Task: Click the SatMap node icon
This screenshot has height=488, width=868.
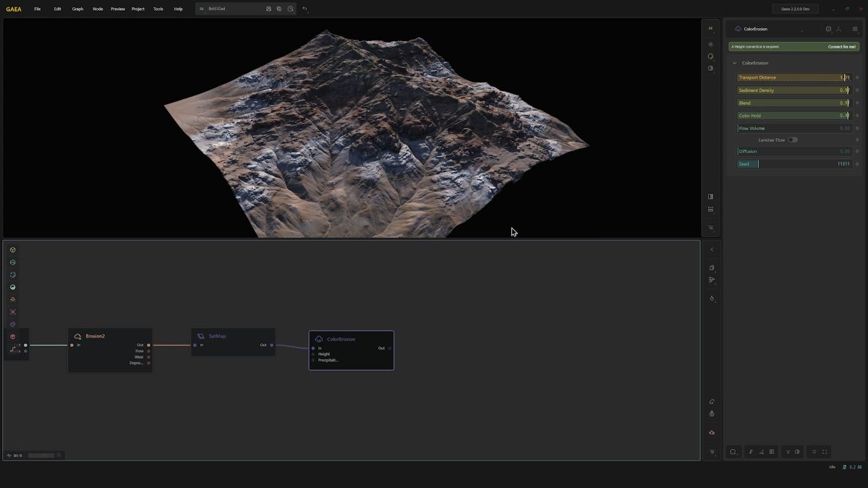Action: tap(201, 336)
